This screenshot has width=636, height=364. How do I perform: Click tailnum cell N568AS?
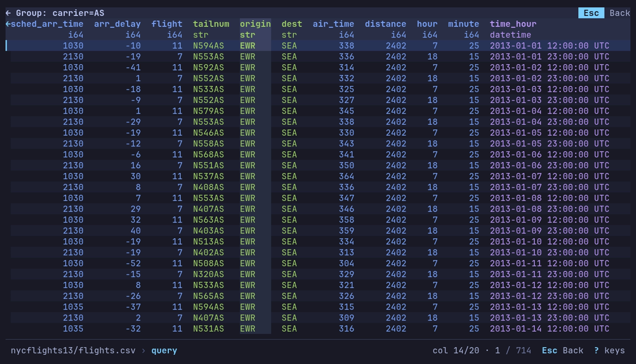point(208,154)
